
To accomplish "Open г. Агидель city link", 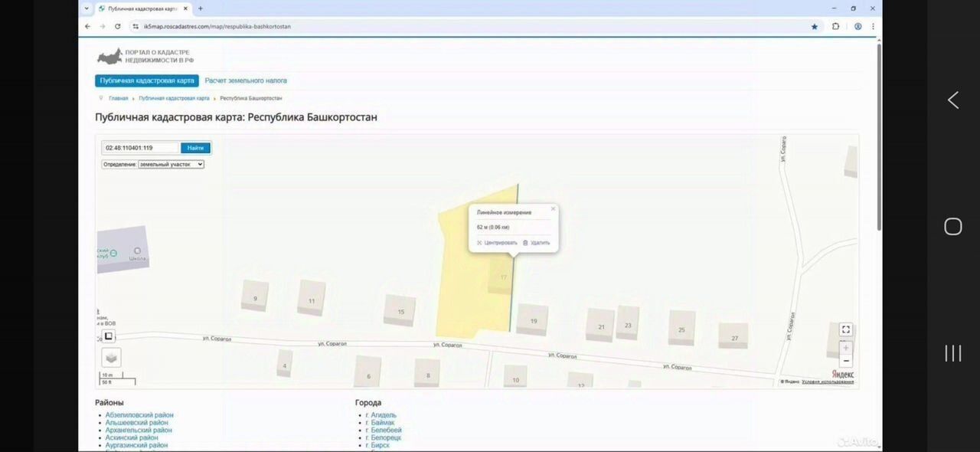I will pyautogui.click(x=383, y=415).
